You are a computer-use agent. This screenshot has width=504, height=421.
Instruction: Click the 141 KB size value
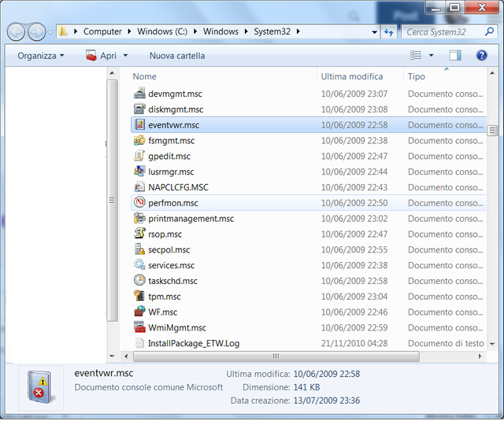(x=306, y=387)
